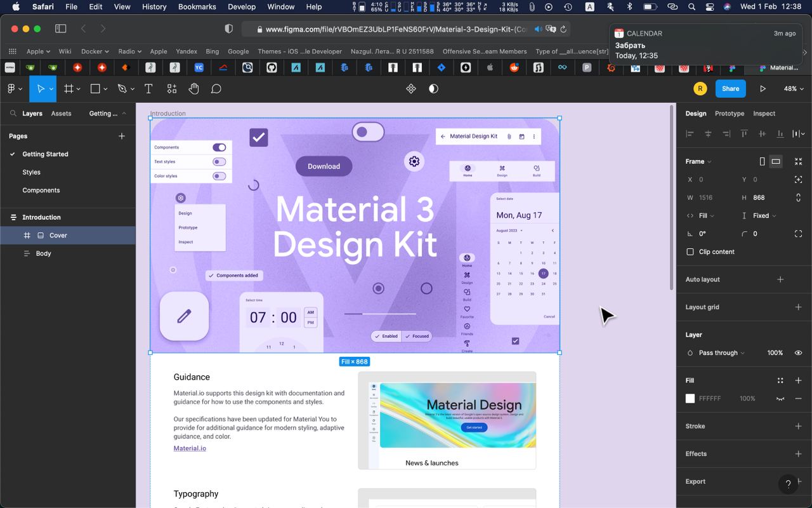812x508 pixels.
Task: Click the Create component icon
Action: (410, 89)
